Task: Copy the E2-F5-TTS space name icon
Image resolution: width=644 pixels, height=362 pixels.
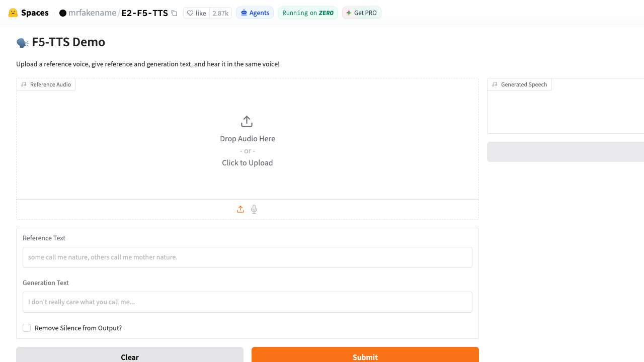Action: pyautogui.click(x=174, y=13)
